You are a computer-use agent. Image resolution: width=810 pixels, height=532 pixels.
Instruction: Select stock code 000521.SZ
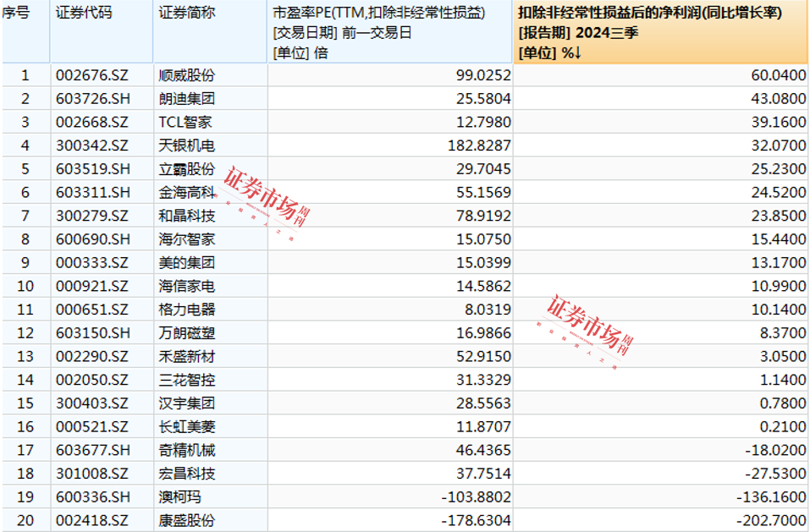(x=92, y=427)
